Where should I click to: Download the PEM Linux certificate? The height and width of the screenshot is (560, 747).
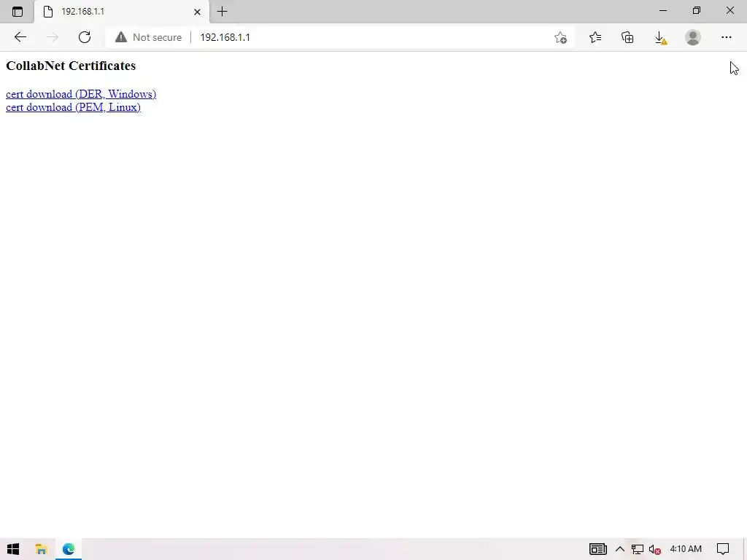(x=73, y=107)
